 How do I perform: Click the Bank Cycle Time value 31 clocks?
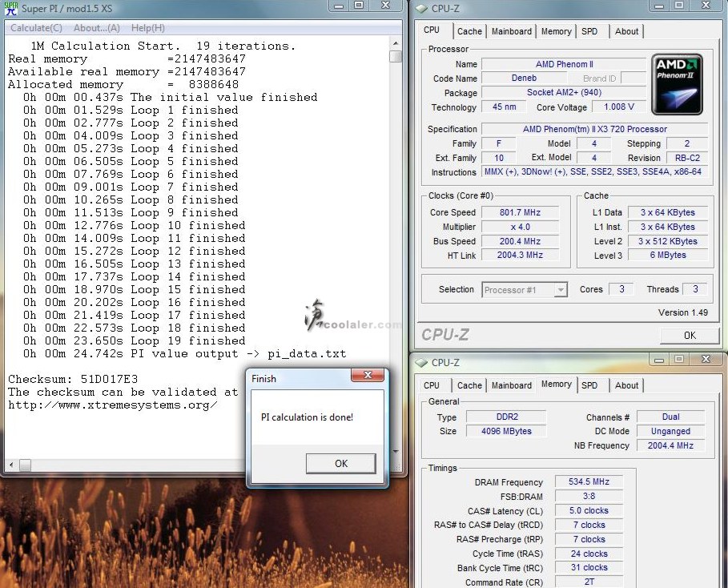[x=589, y=567]
